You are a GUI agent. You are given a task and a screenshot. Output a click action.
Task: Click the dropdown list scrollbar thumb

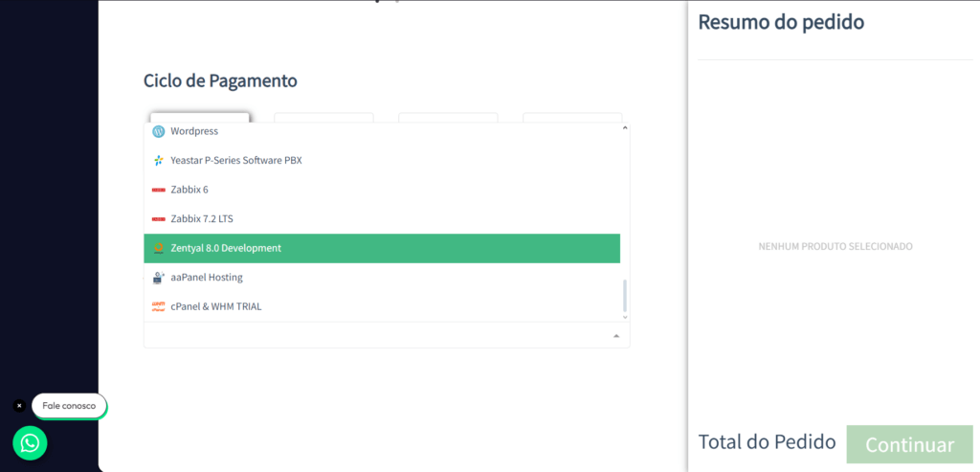point(624,296)
